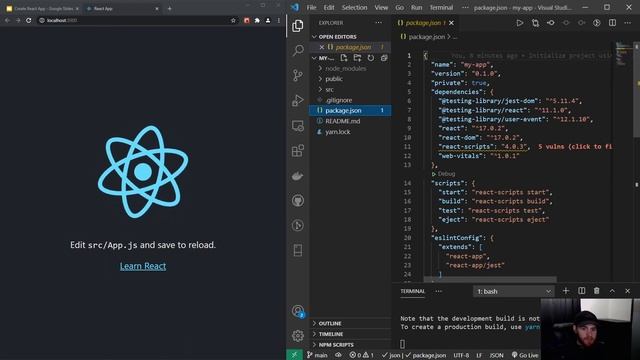Open the Extensions view
This screenshot has height=360, width=640.
[298, 151]
